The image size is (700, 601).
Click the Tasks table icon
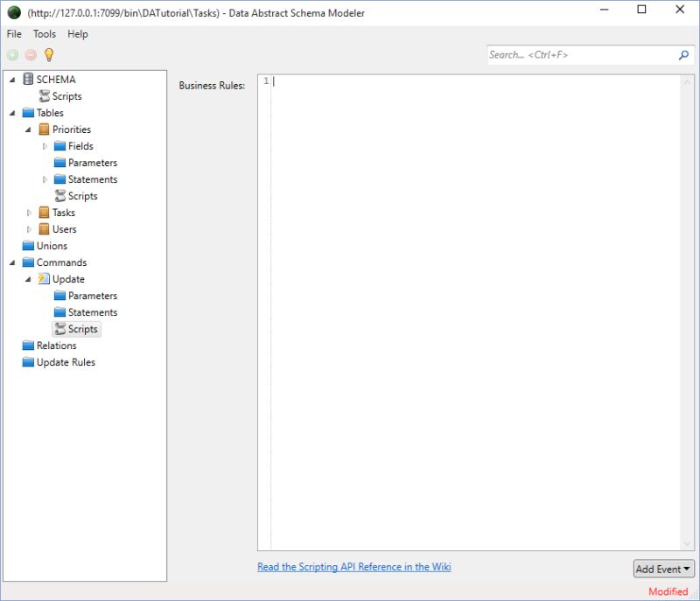[x=44, y=213]
